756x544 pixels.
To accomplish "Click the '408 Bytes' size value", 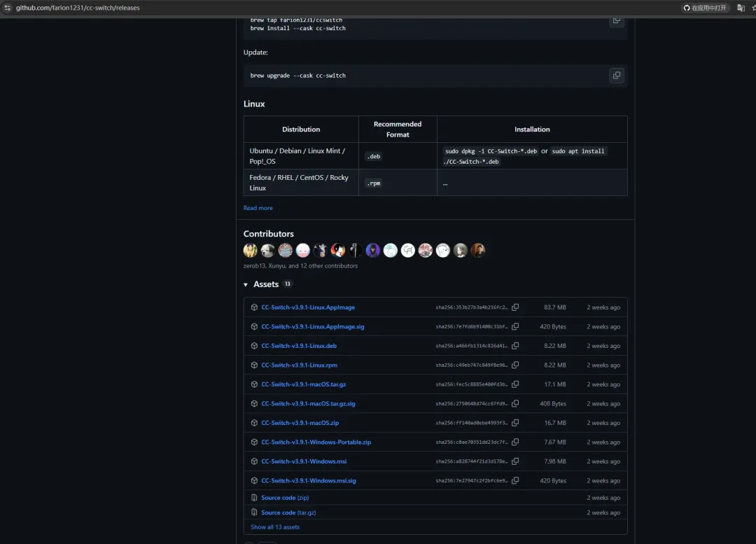I will click(x=553, y=404).
